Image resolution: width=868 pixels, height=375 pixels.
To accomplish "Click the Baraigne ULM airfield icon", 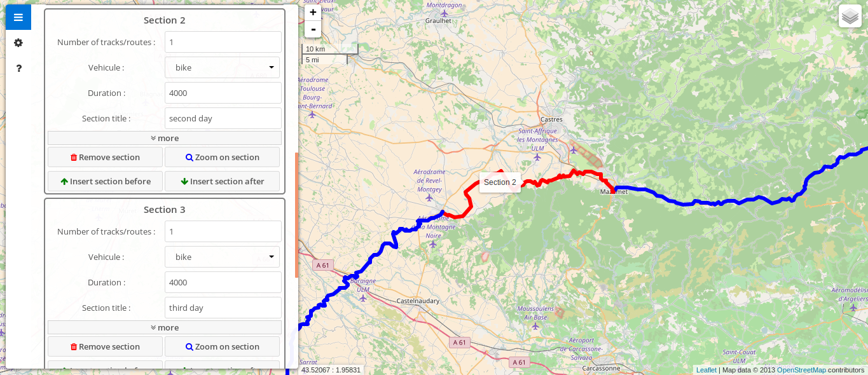I will 363,297.
